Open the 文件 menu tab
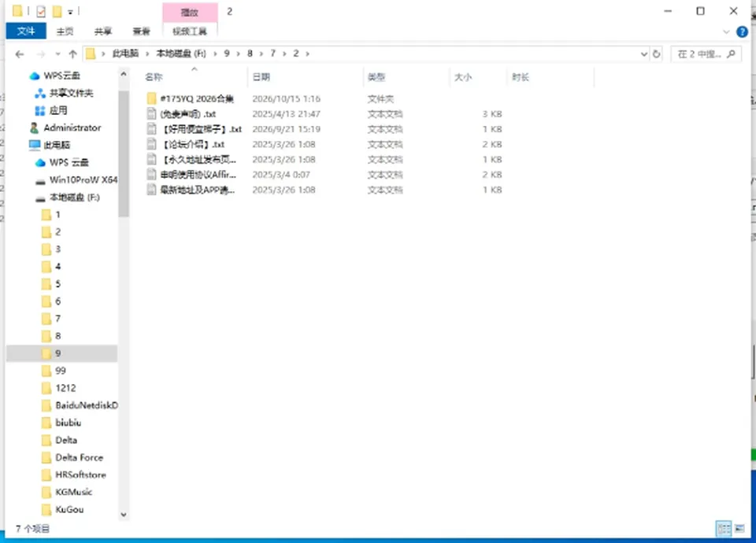This screenshot has width=756, height=543. point(26,31)
